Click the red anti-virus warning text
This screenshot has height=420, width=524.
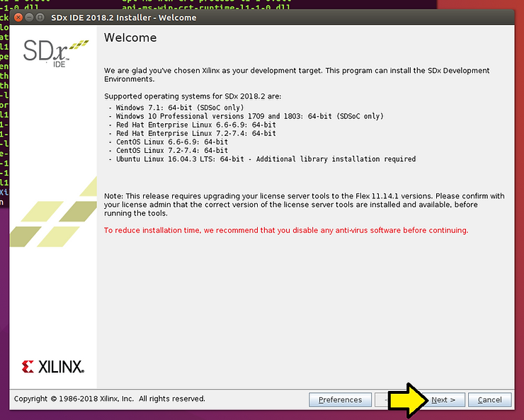[x=286, y=230]
